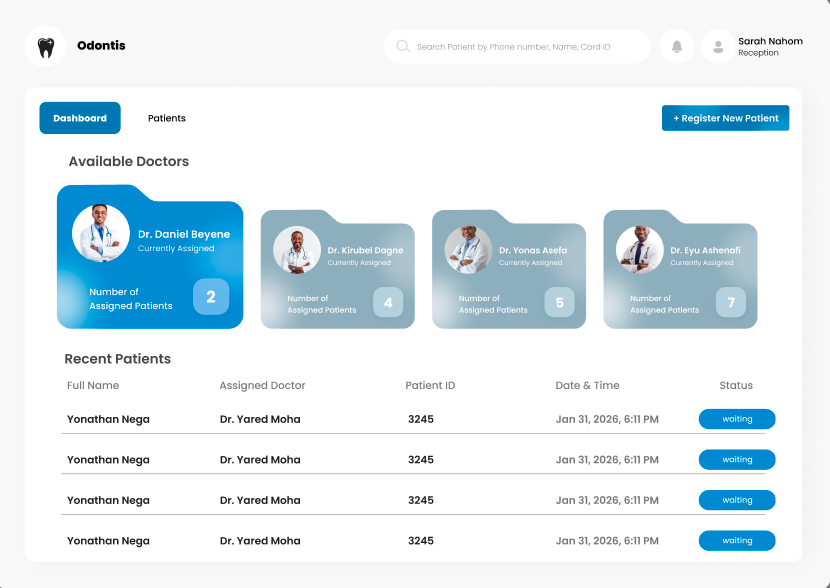Click the Date & Time column header

587,385
